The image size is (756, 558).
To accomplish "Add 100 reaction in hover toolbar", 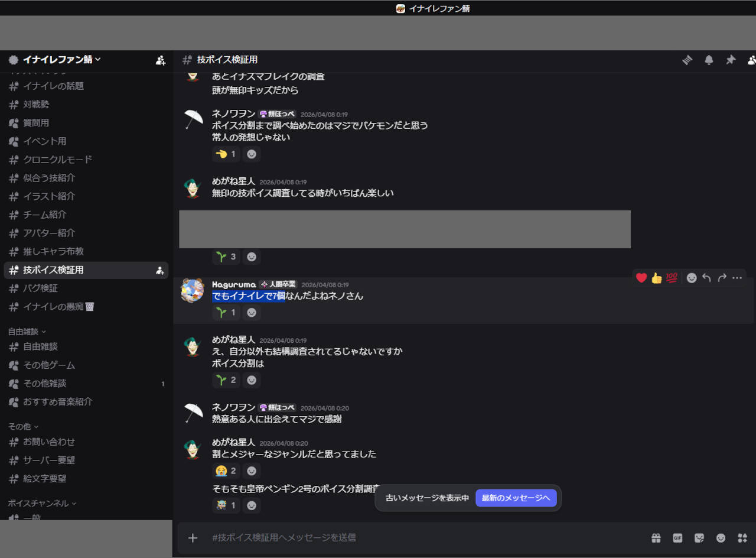I will tap(672, 278).
